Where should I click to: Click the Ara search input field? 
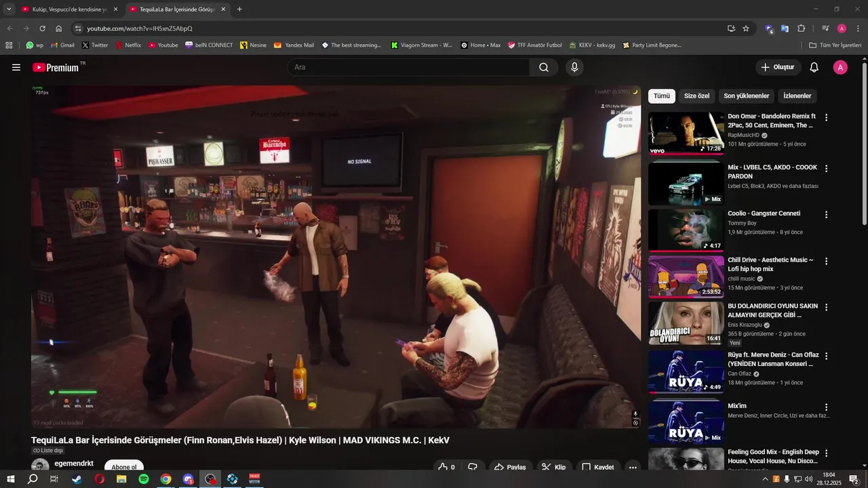(408, 67)
